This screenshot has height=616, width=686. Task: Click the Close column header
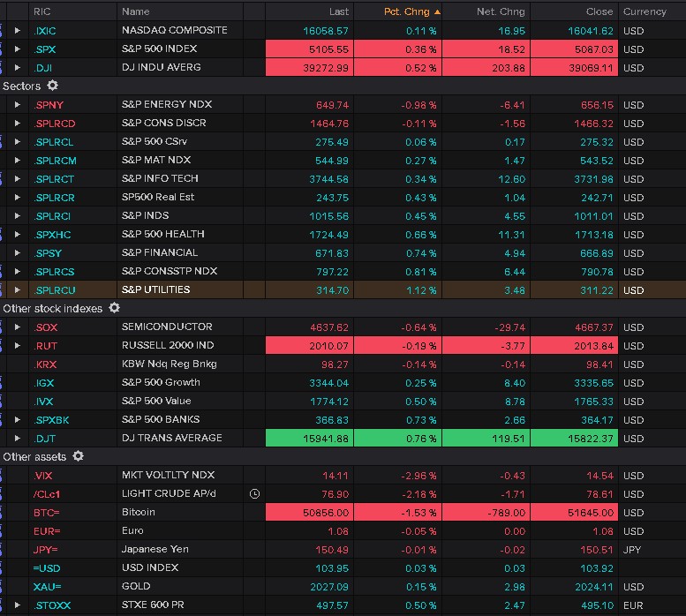click(x=599, y=11)
